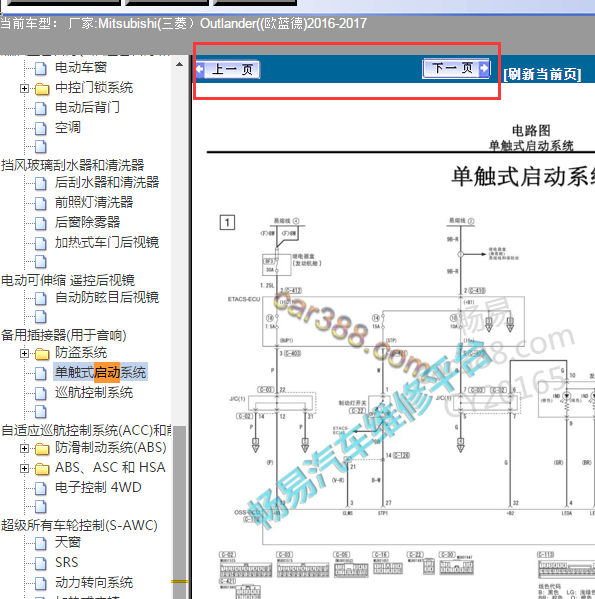Click the 备用插接器(用于音响) label
595x599 pixels.
tap(64, 335)
